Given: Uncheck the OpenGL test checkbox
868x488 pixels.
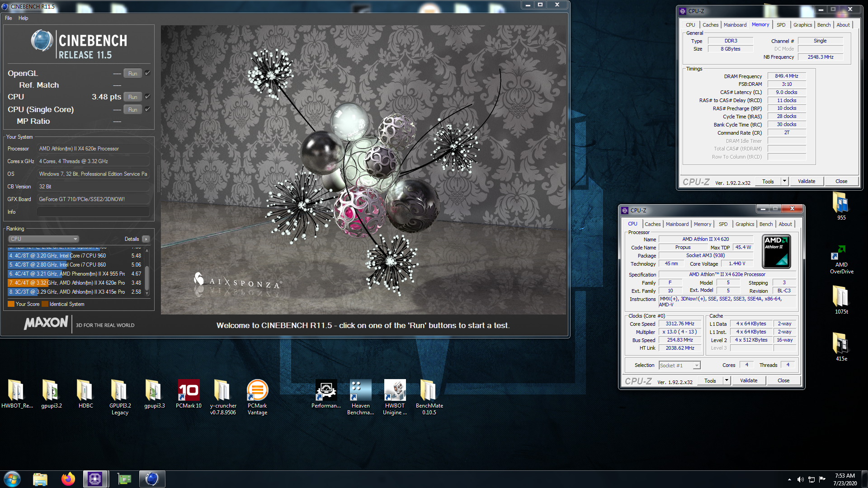Looking at the screenshot, I should (x=147, y=73).
